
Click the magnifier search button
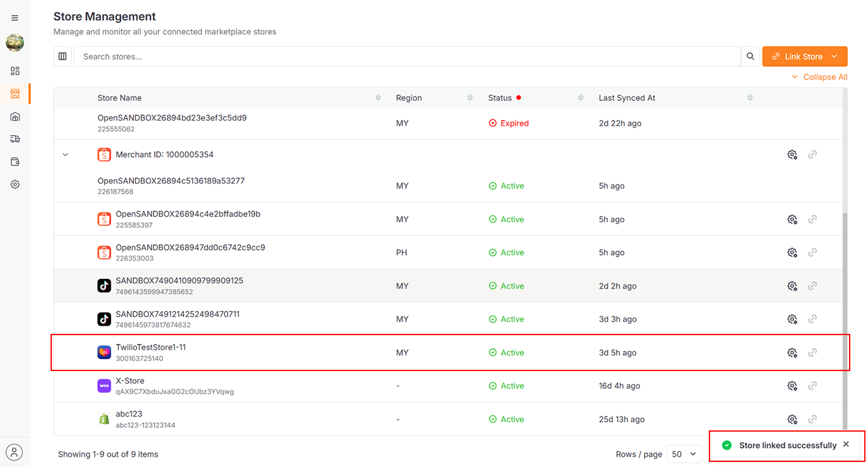[750, 56]
